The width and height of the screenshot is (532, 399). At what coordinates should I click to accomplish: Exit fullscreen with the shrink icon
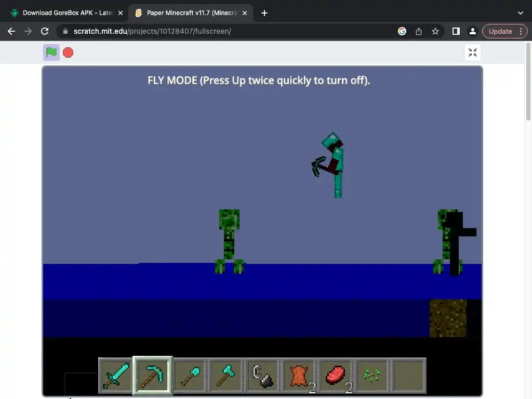click(x=473, y=52)
